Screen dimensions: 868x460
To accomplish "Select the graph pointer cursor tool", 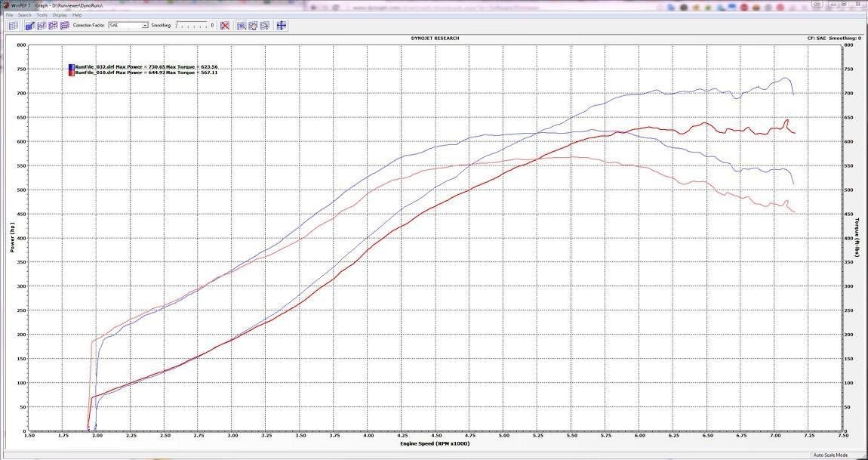I will (x=265, y=25).
